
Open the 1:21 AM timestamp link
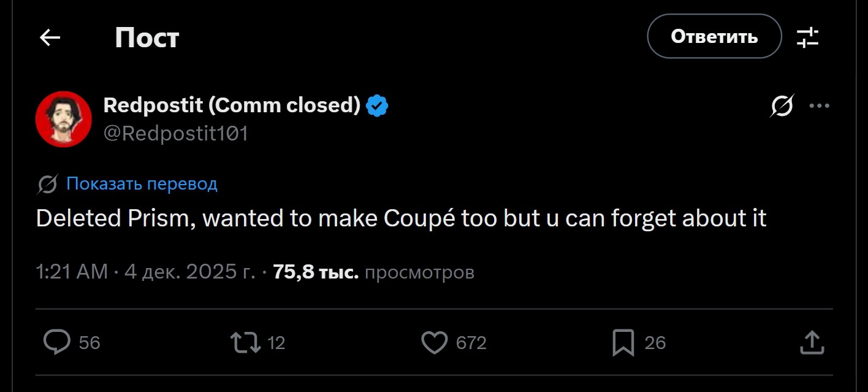pos(72,272)
